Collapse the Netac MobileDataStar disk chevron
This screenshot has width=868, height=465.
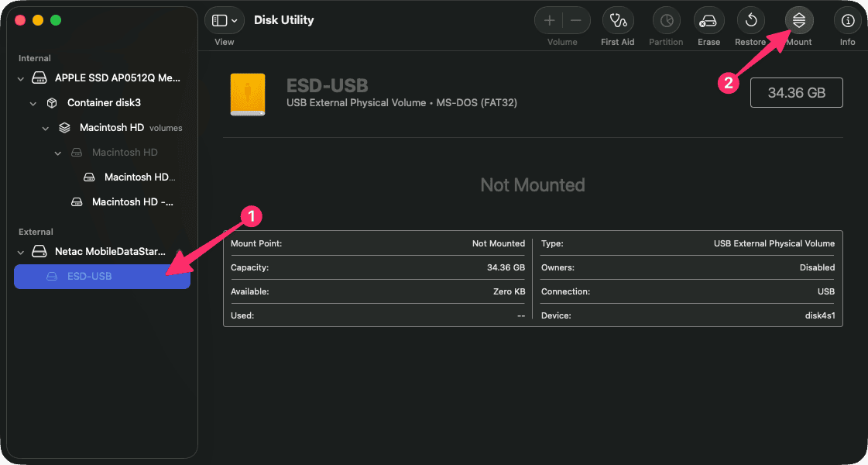(21, 252)
